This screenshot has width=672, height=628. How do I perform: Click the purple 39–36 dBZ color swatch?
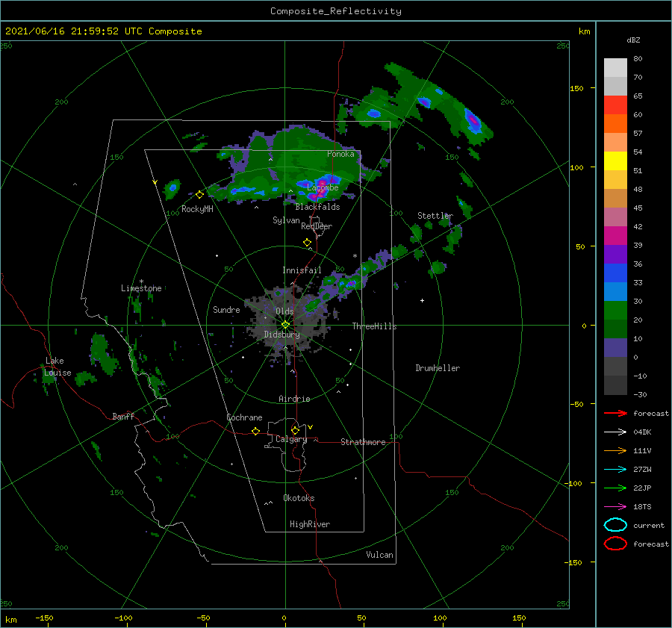click(x=615, y=254)
